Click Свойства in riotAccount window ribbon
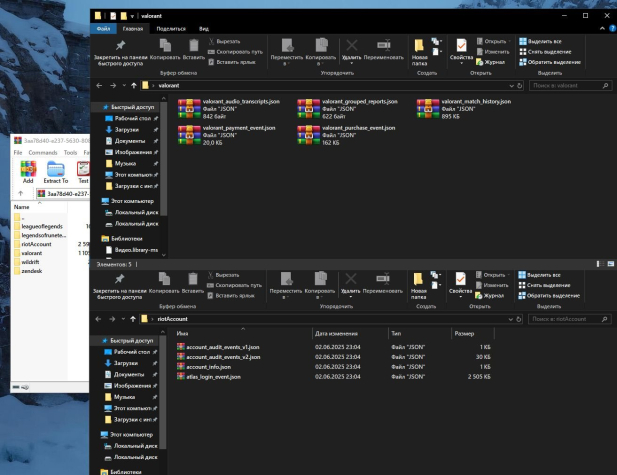The width and height of the screenshot is (617, 475). tap(460, 285)
